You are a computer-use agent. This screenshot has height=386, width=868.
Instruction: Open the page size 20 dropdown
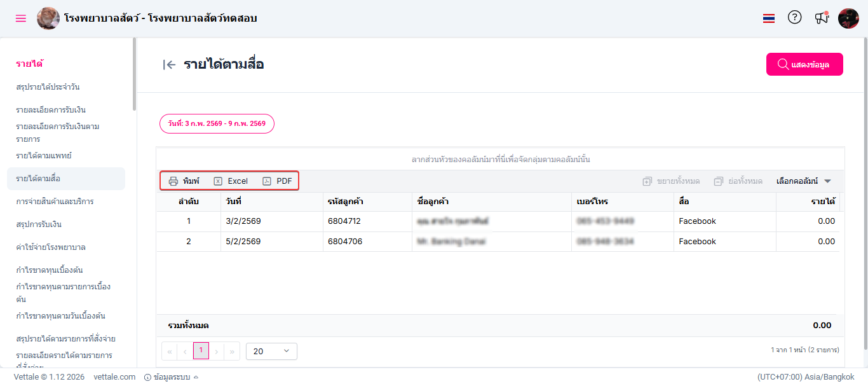[271, 351]
